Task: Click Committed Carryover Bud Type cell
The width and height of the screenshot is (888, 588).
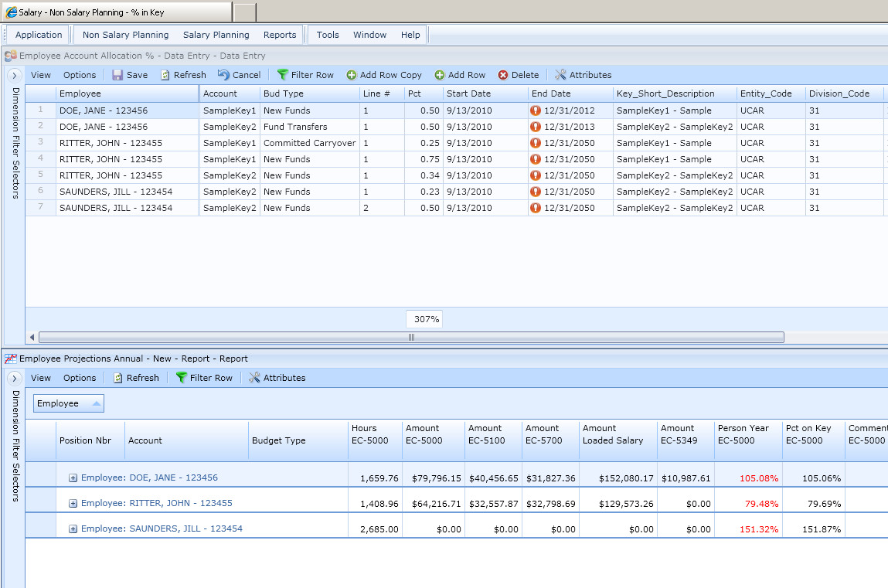Action: point(310,143)
